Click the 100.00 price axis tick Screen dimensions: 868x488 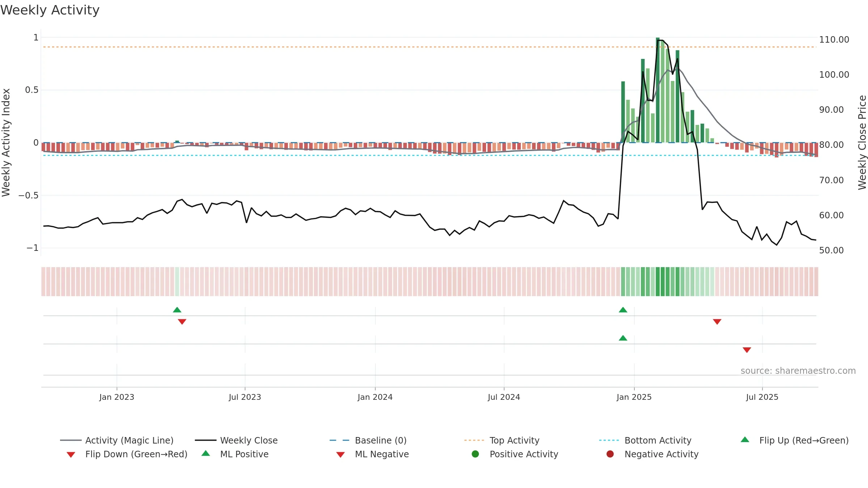coord(834,74)
